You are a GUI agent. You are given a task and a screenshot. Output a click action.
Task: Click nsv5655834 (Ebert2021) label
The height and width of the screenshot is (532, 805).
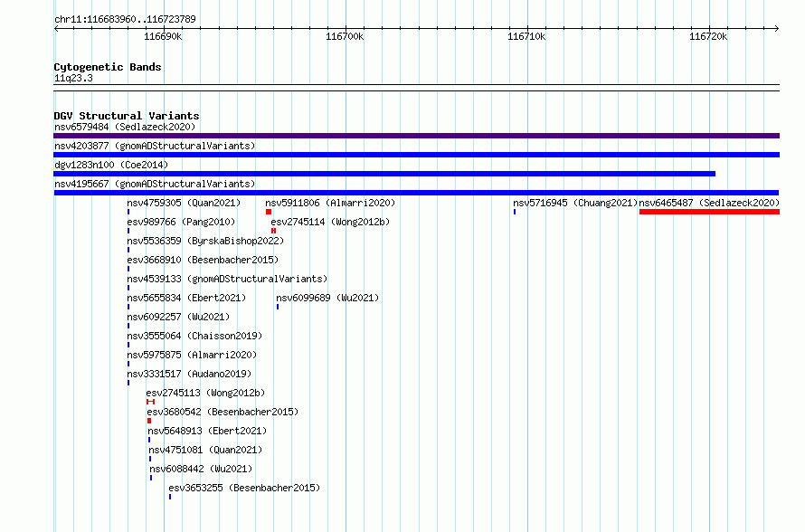pyautogui.click(x=186, y=298)
